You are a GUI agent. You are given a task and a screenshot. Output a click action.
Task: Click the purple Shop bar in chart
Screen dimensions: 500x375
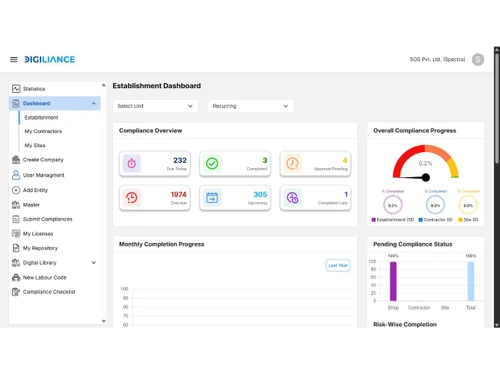pyautogui.click(x=393, y=281)
